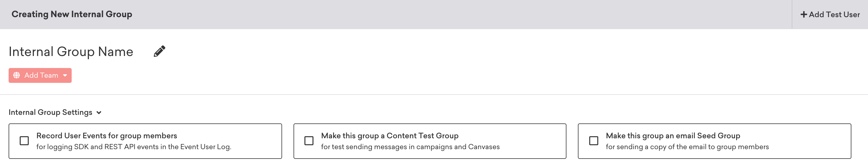Click the Creating New Internal Group header title
This screenshot has width=868, height=168.
(x=72, y=14)
